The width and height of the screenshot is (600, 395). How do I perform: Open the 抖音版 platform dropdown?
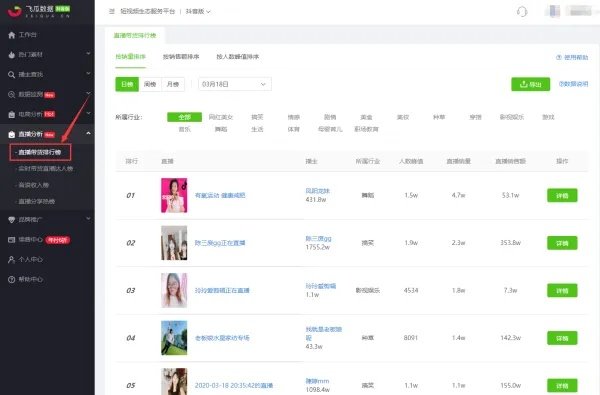coord(198,11)
